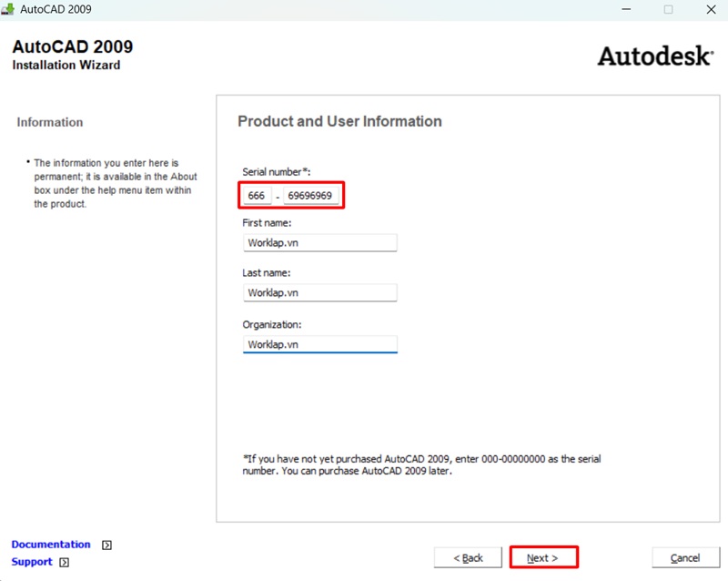The width and height of the screenshot is (728, 581).
Task: Select the serial number field containing 69696969
Action: (310, 196)
